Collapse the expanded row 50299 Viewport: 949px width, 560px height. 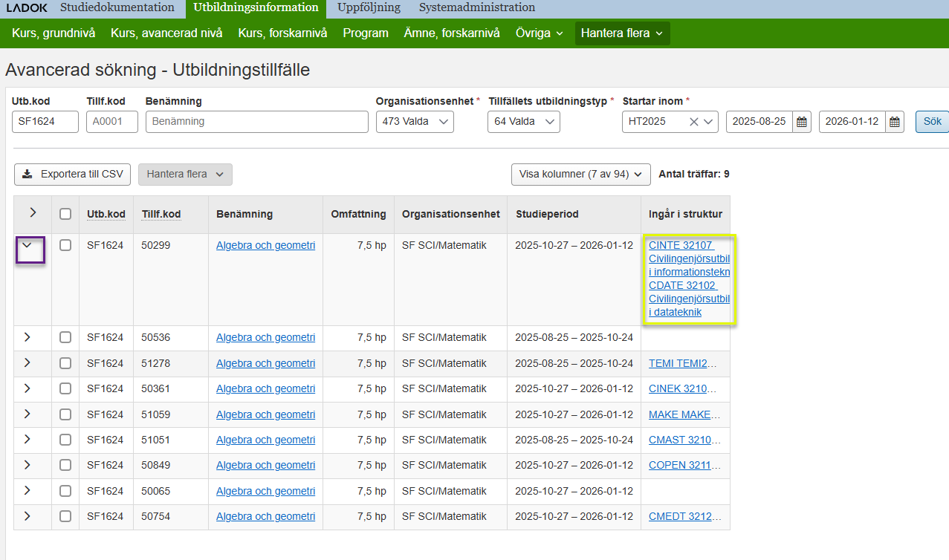pyautogui.click(x=30, y=248)
